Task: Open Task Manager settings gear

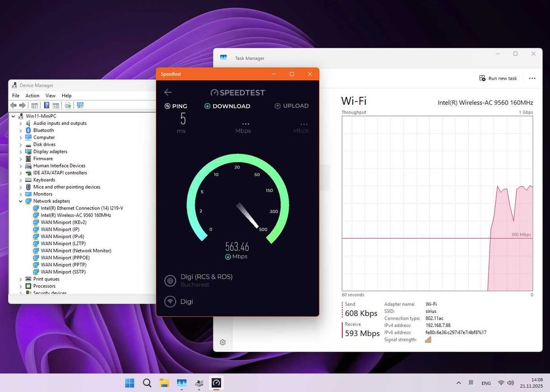Action: [223, 342]
